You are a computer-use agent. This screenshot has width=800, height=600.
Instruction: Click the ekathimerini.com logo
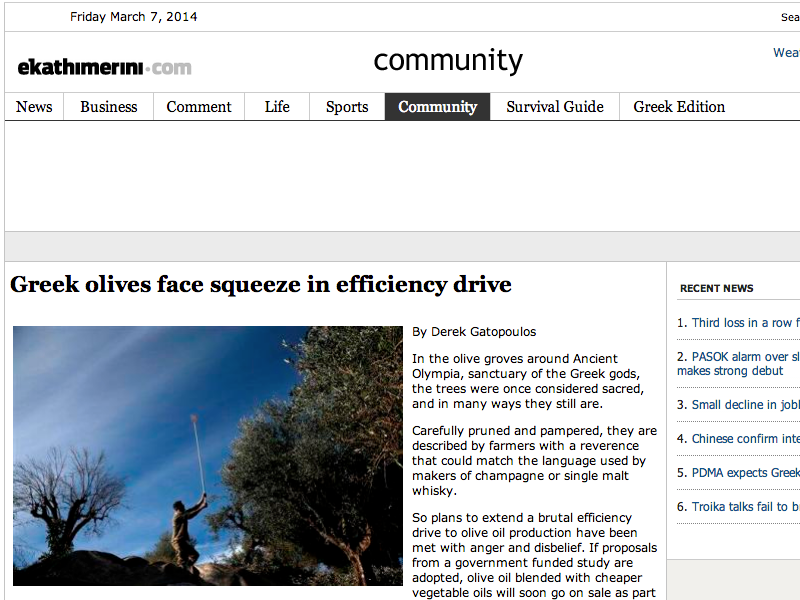click(104, 67)
